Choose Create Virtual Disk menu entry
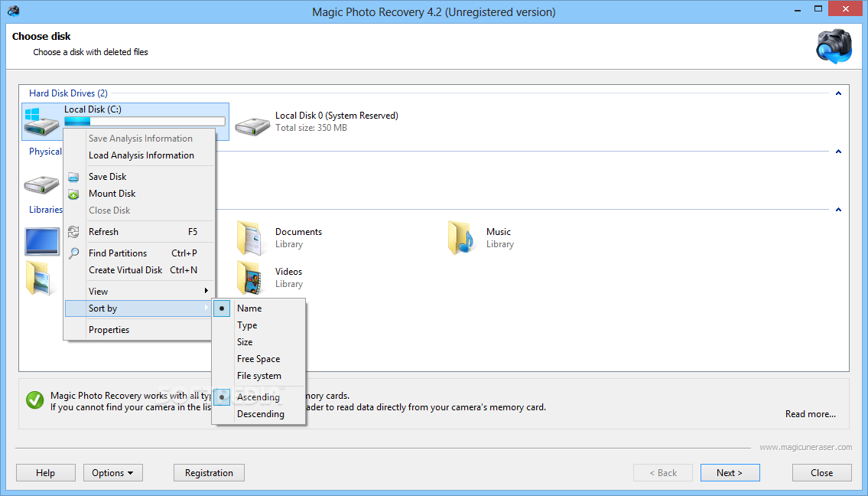This screenshot has width=868, height=496. (x=139, y=270)
